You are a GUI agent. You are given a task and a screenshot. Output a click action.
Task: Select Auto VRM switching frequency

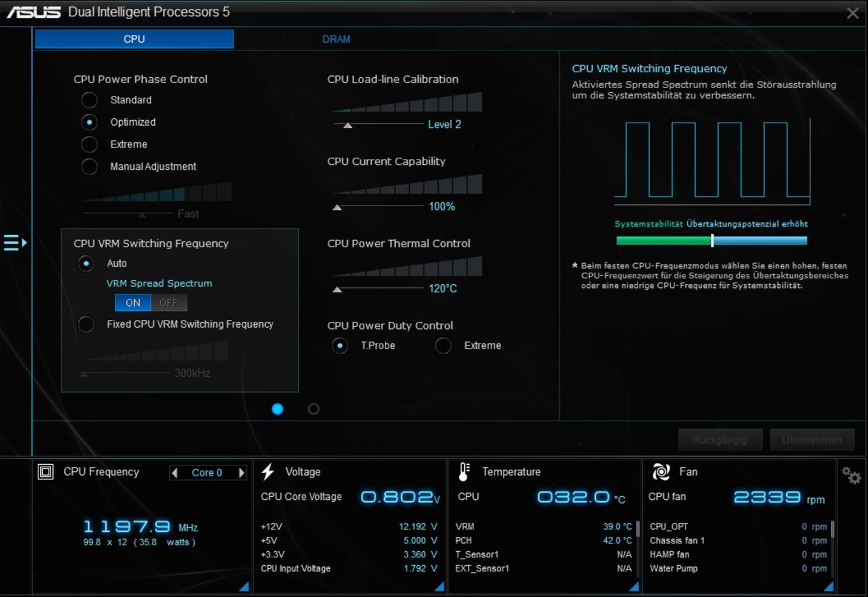coord(86,263)
